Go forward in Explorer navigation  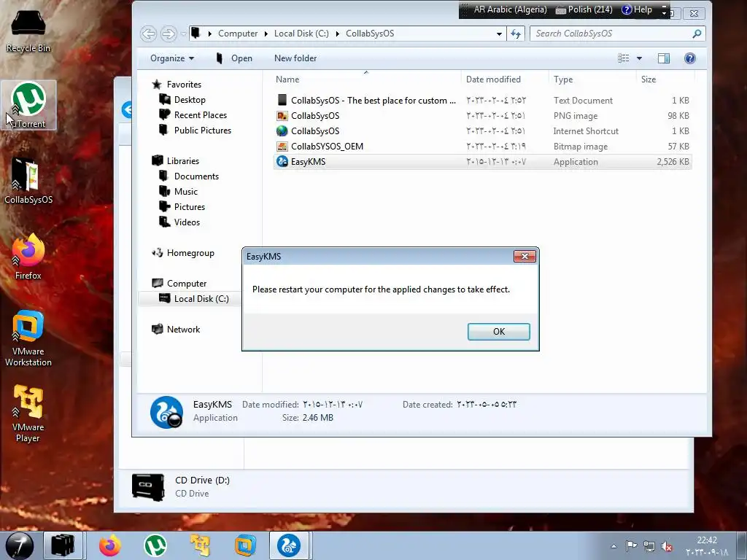coord(169,34)
